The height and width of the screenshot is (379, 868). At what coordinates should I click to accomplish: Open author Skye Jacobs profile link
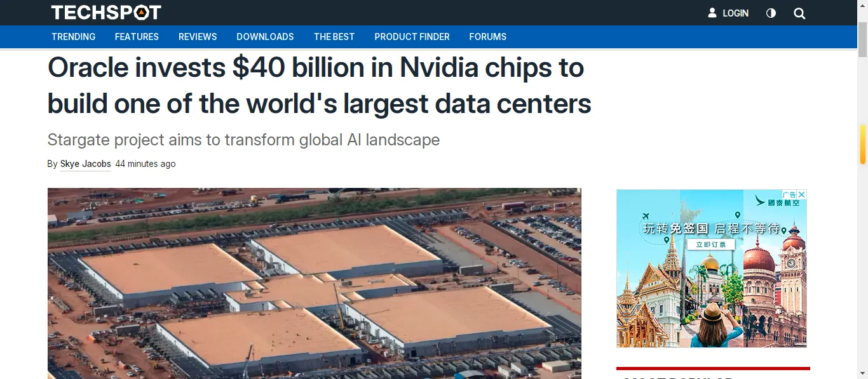[x=86, y=164]
